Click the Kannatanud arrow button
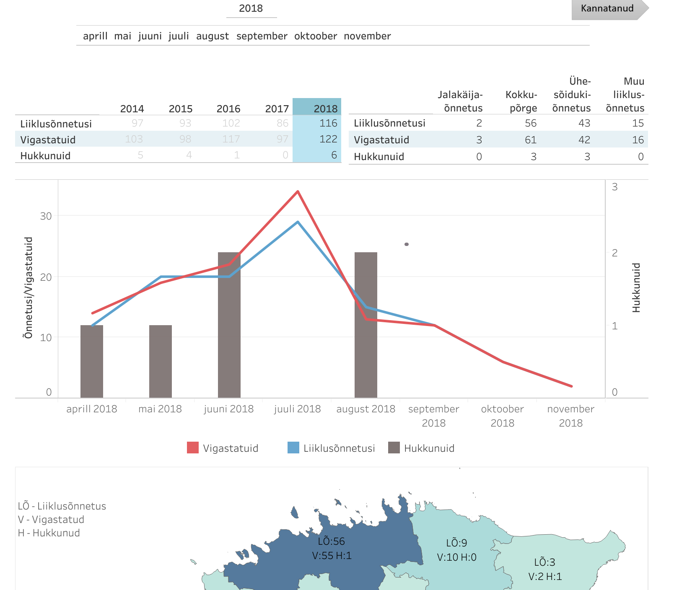 click(x=607, y=9)
